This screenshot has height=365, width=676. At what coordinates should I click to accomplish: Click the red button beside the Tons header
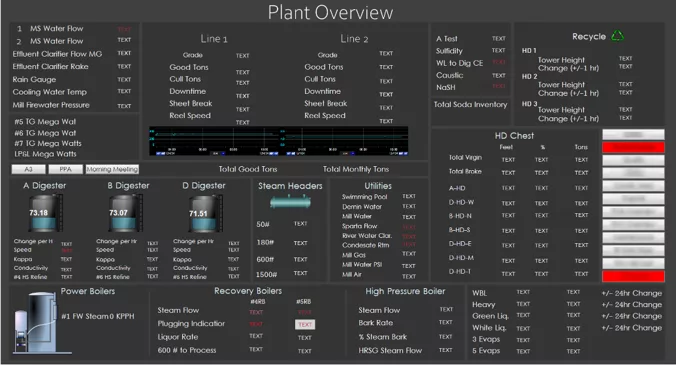[x=633, y=147]
